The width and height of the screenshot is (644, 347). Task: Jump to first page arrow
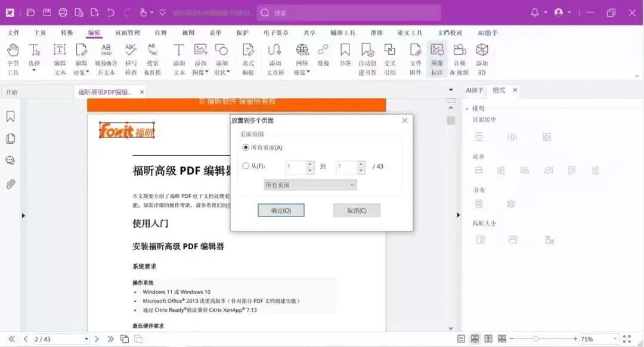[x=11, y=339]
